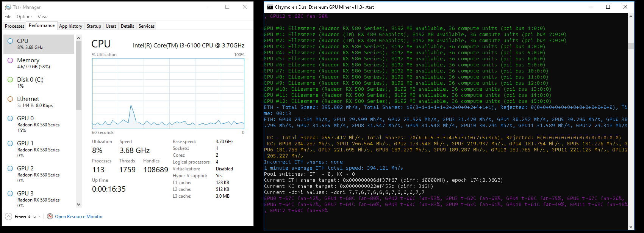This screenshot has height=233, width=644.
Task: Select the Disk 0 (C:) performance item
Action: point(39,83)
